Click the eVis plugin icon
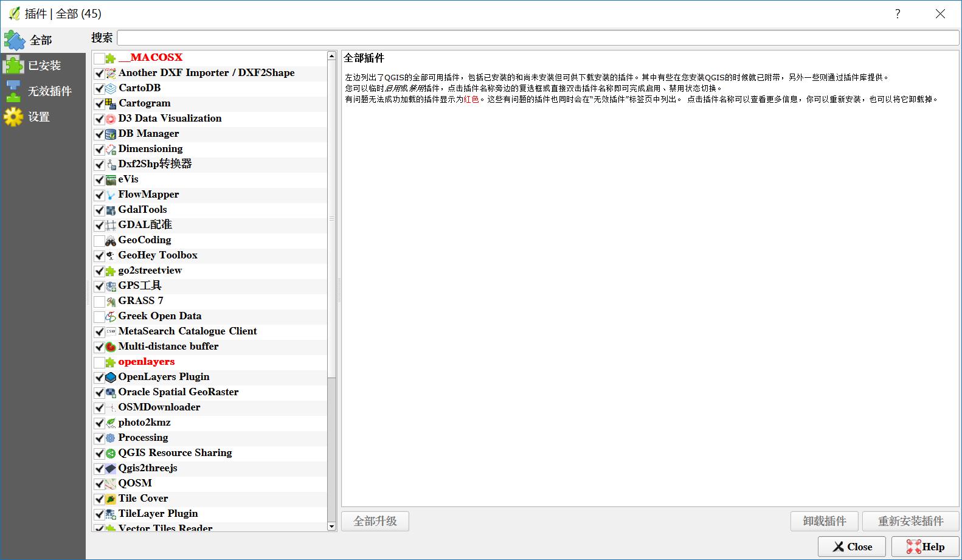Image resolution: width=962 pixels, height=560 pixels. pyautogui.click(x=111, y=180)
